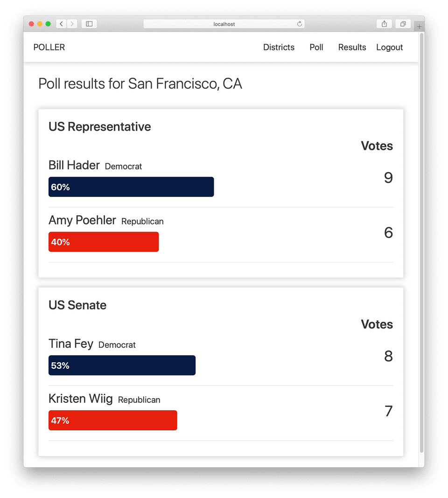The image size is (448, 498).
Task: Reload the page with the refresh icon
Action: [x=300, y=24]
